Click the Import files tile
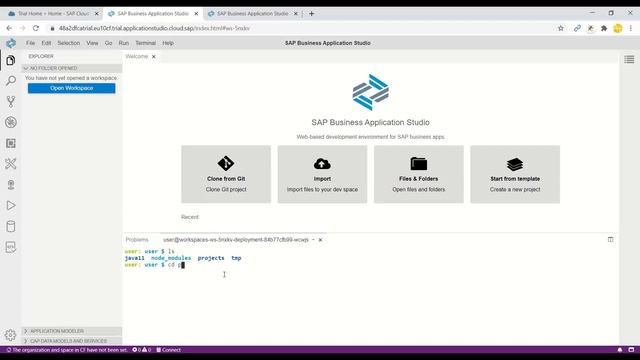 point(322,174)
